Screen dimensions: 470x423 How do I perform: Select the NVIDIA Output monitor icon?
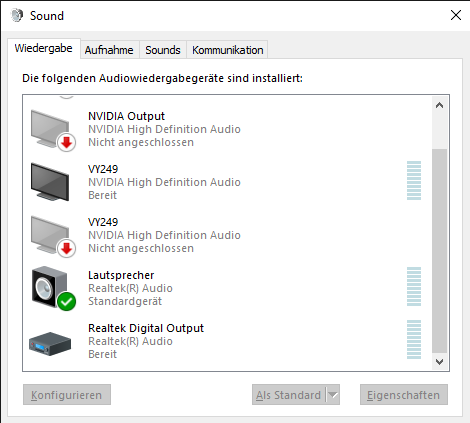point(53,131)
